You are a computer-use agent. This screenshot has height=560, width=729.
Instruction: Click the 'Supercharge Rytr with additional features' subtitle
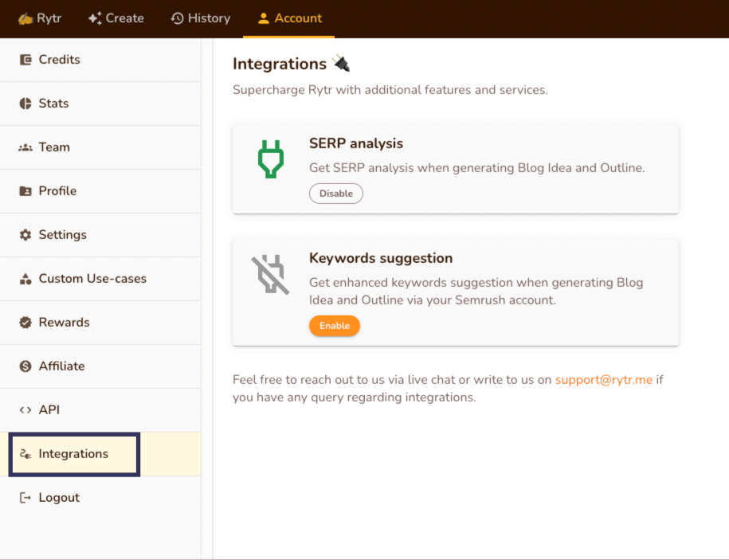[x=390, y=90]
